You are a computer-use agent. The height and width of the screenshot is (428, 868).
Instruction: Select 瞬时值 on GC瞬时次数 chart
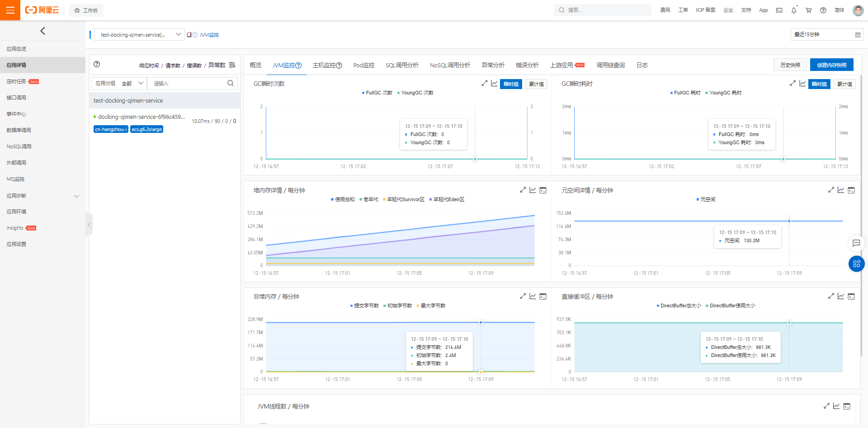[x=511, y=84]
